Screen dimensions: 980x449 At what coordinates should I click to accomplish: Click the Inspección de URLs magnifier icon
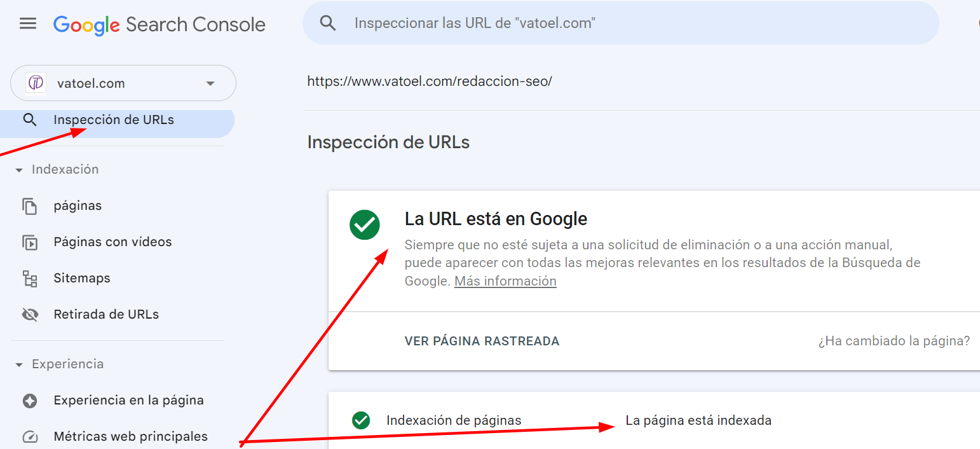(29, 120)
